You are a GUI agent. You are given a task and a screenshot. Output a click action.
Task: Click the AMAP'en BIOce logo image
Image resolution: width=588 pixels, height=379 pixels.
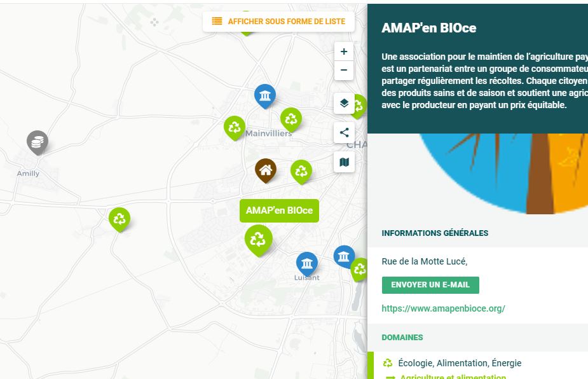pyautogui.click(x=496, y=172)
